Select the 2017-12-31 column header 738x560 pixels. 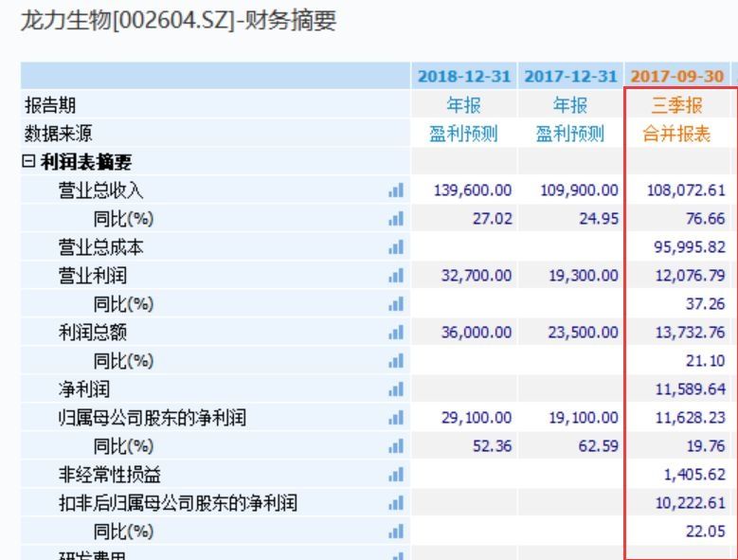pos(570,76)
